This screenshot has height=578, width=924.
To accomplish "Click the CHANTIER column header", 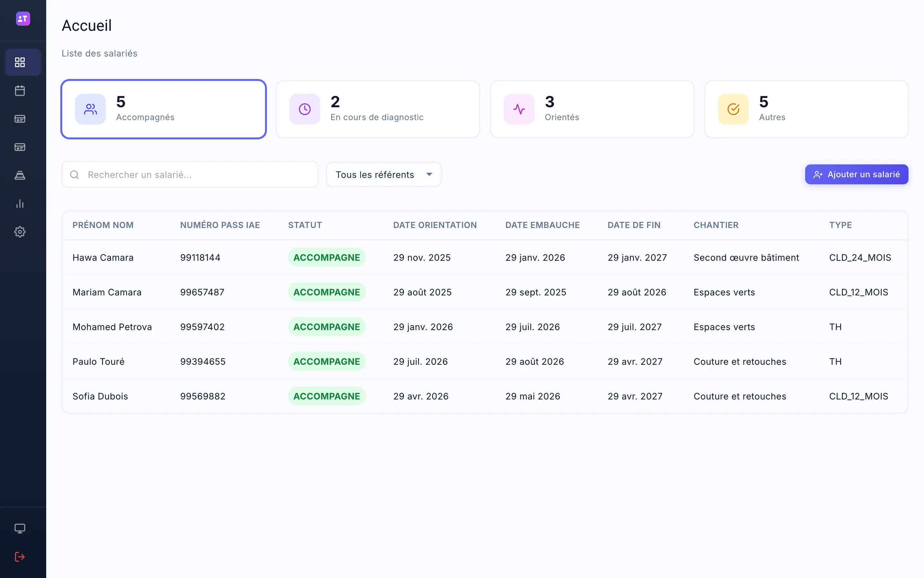I will point(716,225).
